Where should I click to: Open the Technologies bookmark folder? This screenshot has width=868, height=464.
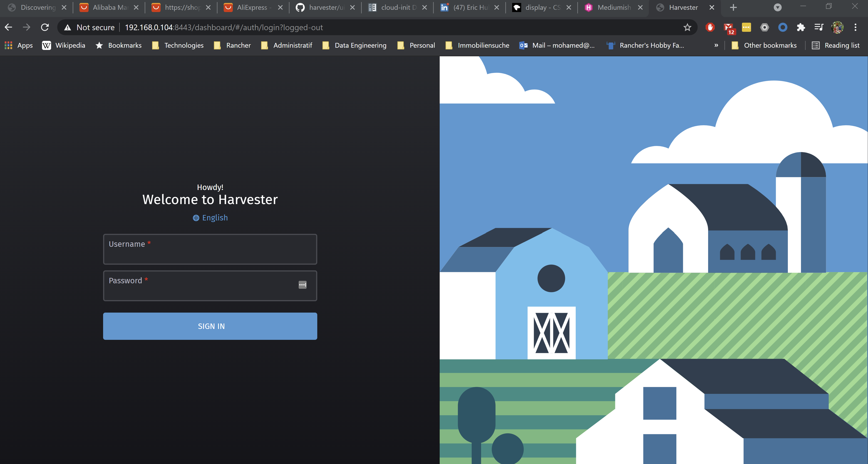pos(178,45)
